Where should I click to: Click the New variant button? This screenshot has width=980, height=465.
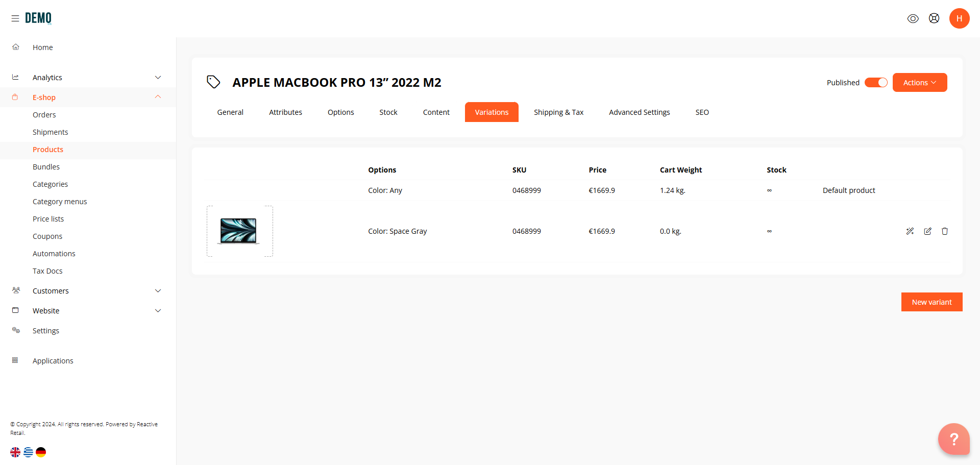[x=932, y=302]
